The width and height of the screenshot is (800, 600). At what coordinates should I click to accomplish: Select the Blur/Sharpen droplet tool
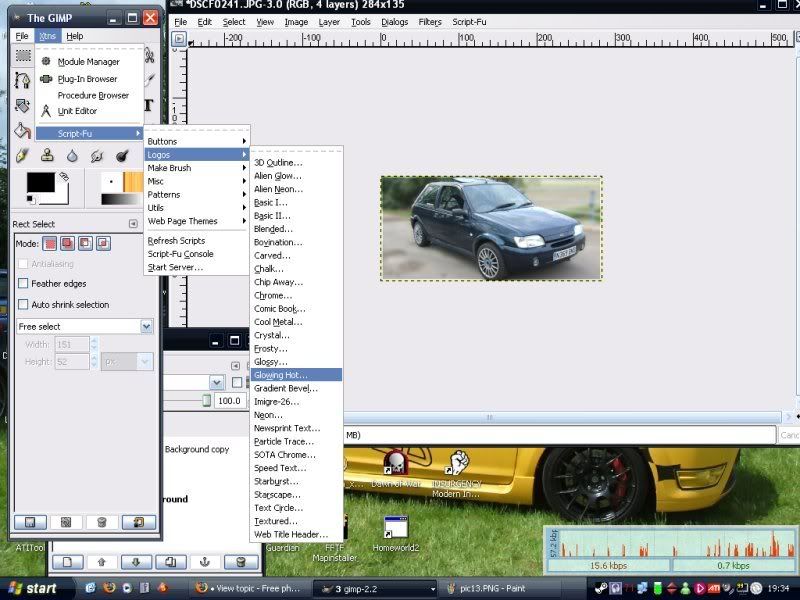(72, 156)
